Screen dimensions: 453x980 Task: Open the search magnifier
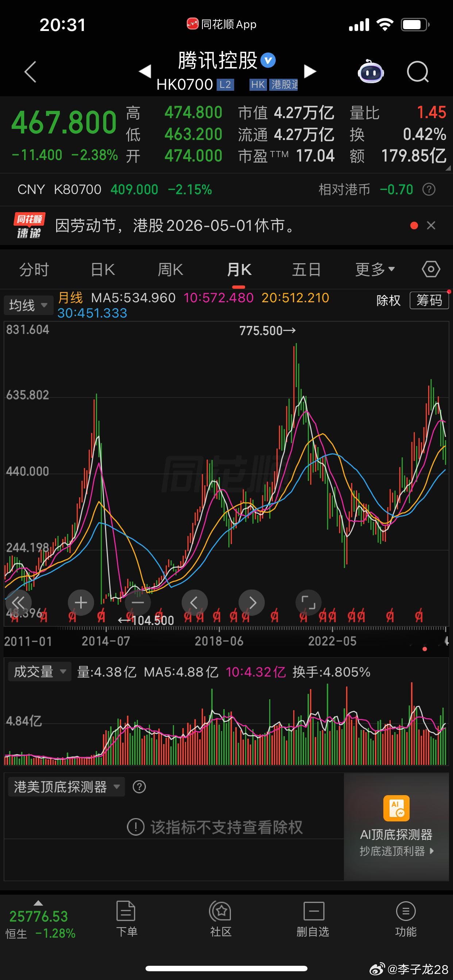418,71
